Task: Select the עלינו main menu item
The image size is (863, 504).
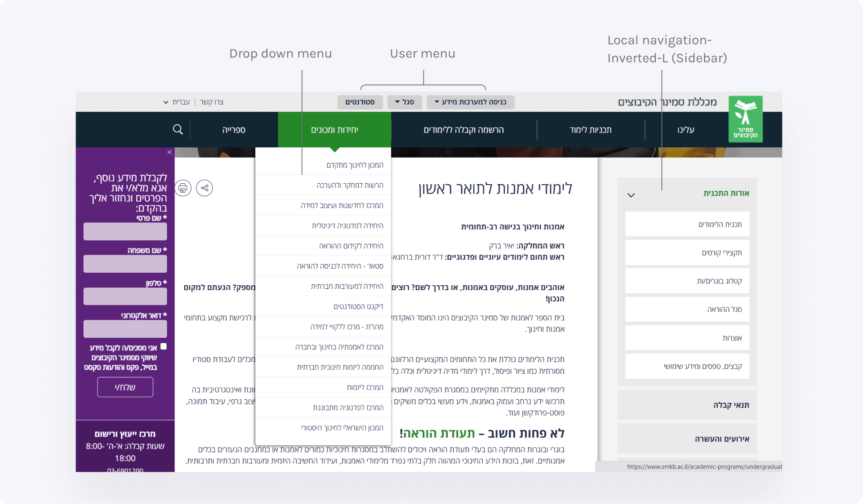Action: (686, 130)
